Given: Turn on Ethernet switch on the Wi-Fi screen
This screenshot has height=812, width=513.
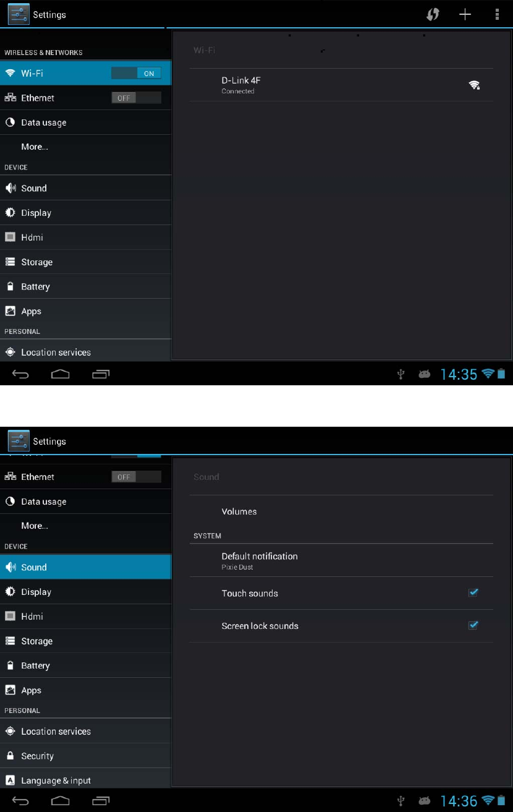Looking at the screenshot, I should (x=136, y=98).
